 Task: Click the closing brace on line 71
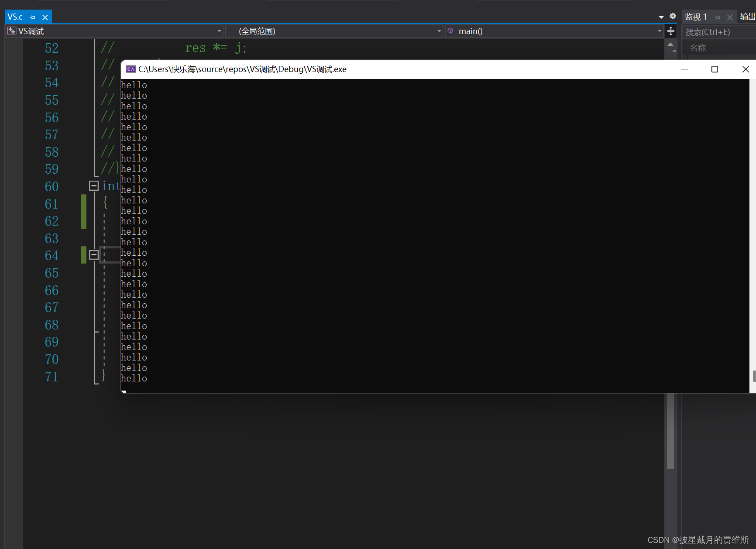[x=103, y=375]
